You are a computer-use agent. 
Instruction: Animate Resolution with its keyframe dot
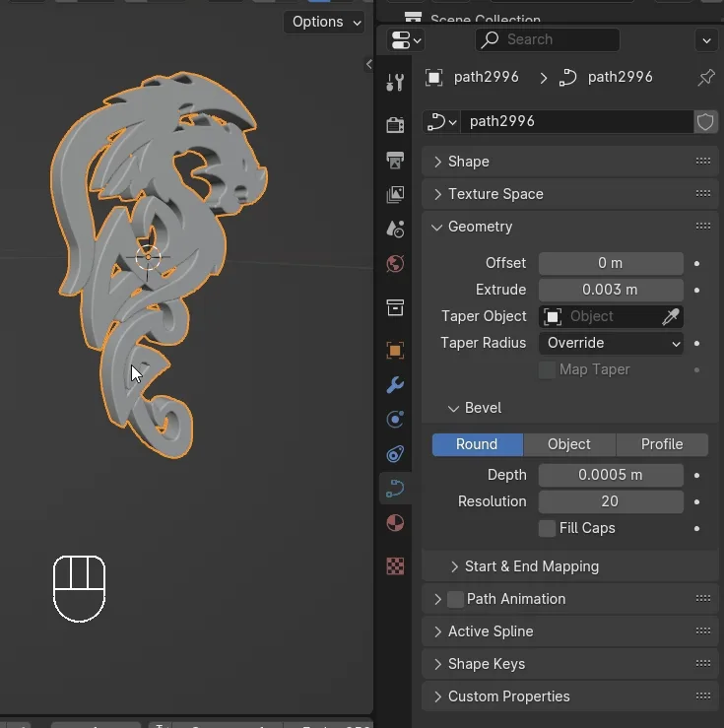696,501
